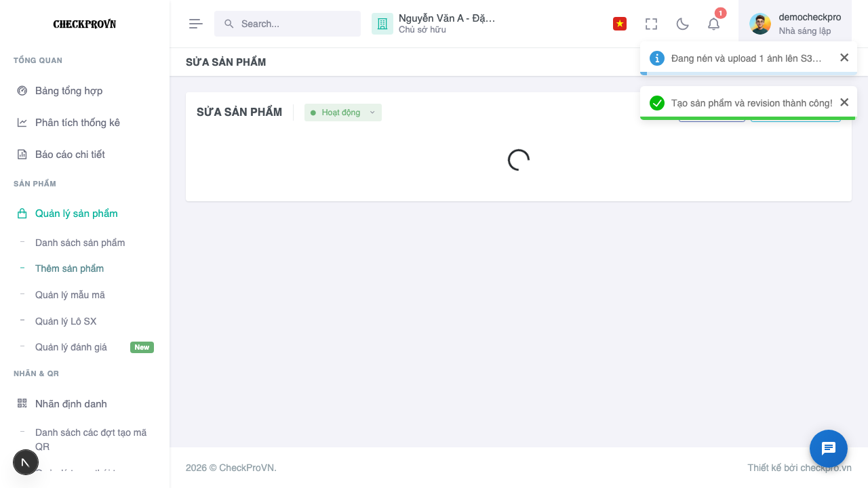Image resolution: width=868 pixels, height=488 pixels.
Task: Dismiss the S3 upload info notification
Action: [x=844, y=58]
